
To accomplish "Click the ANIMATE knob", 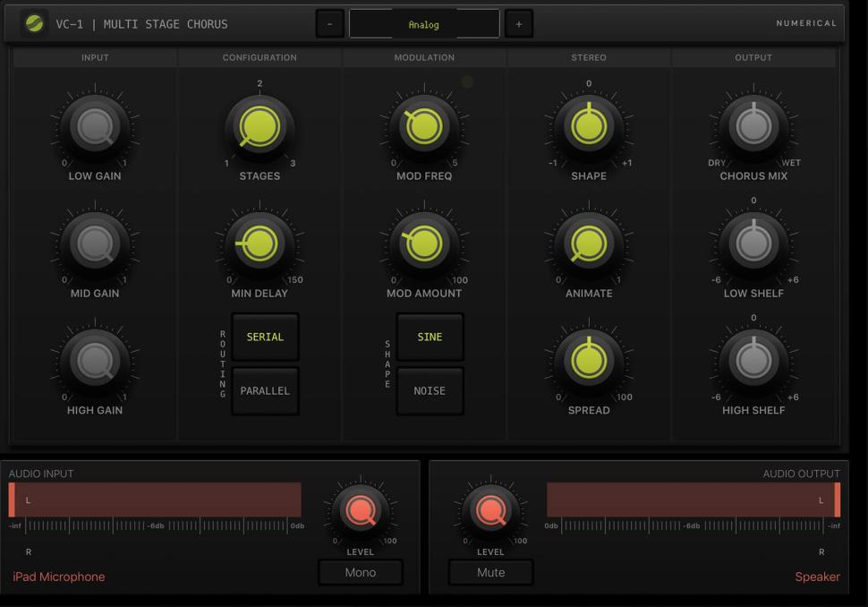I will pos(589,244).
